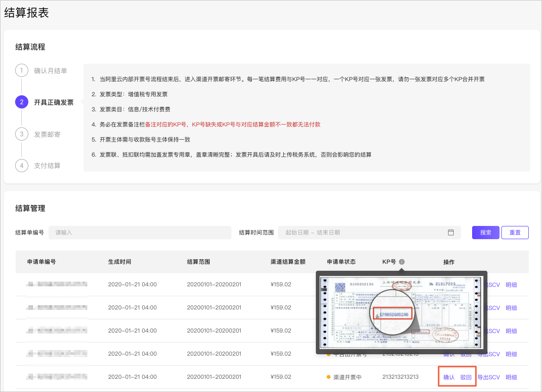Click the 重置 button
Image resolution: width=542 pixels, height=392 pixels.
coord(515,233)
